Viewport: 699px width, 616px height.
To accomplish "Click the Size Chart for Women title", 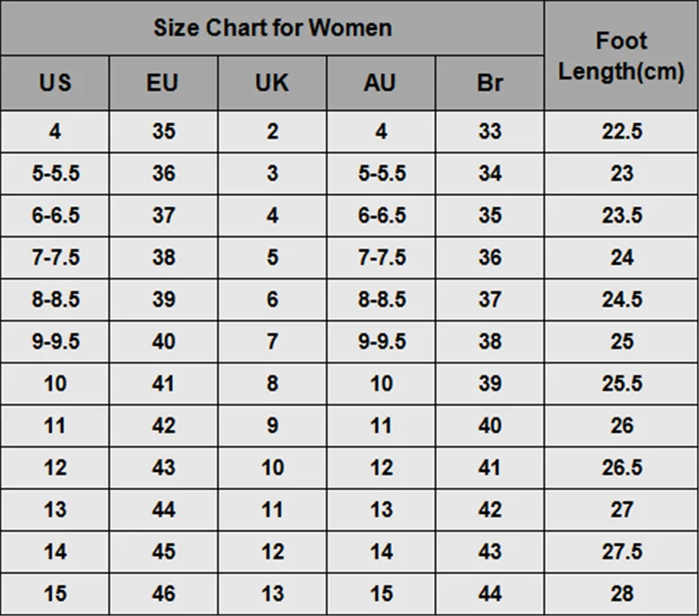I will click(273, 28).
